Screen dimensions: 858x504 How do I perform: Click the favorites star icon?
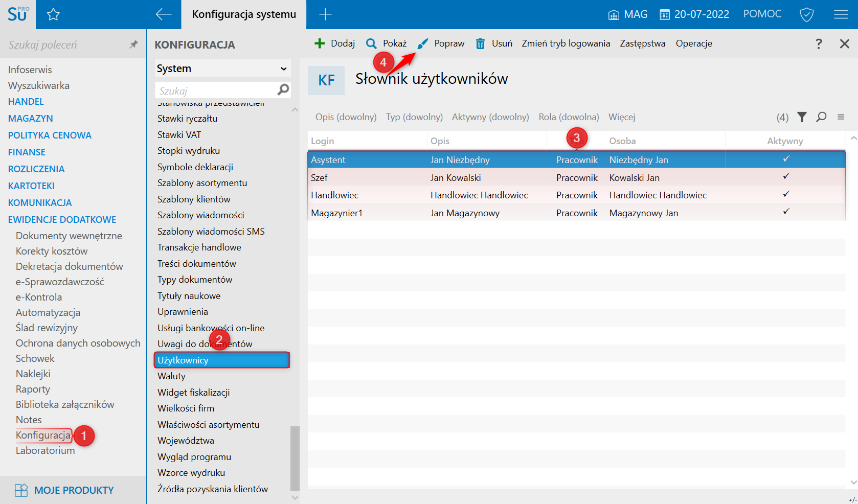pos(53,14)
